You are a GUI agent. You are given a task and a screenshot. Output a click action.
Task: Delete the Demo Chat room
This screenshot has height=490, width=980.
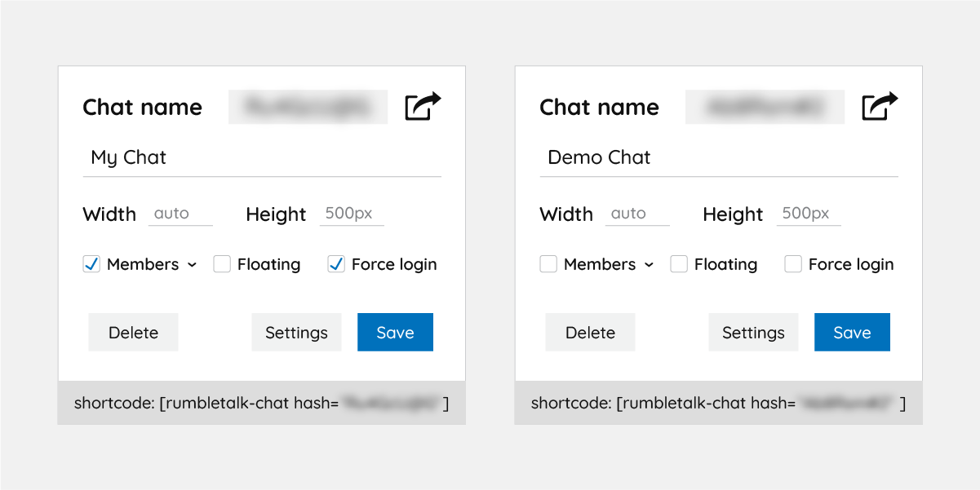[x=590, y=332]
